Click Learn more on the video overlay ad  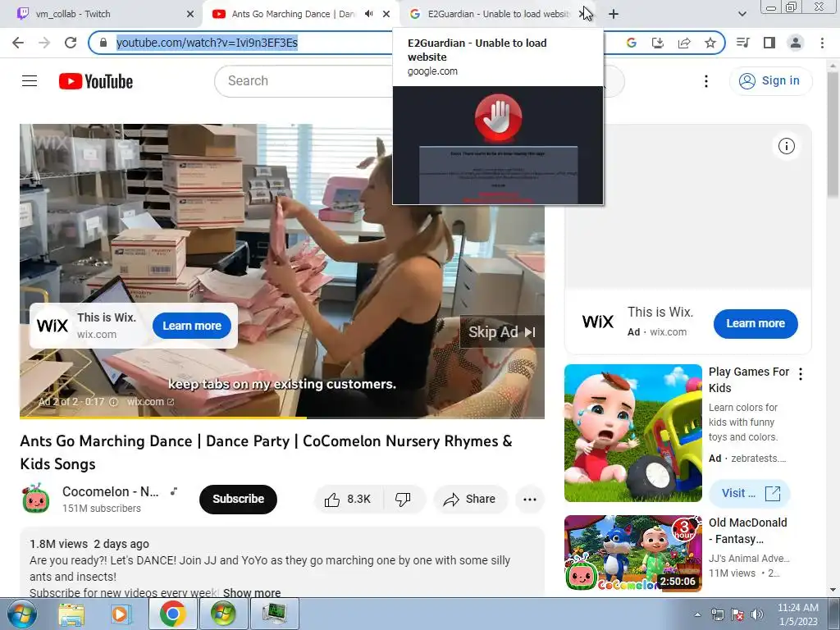click(x=192, y=326)
